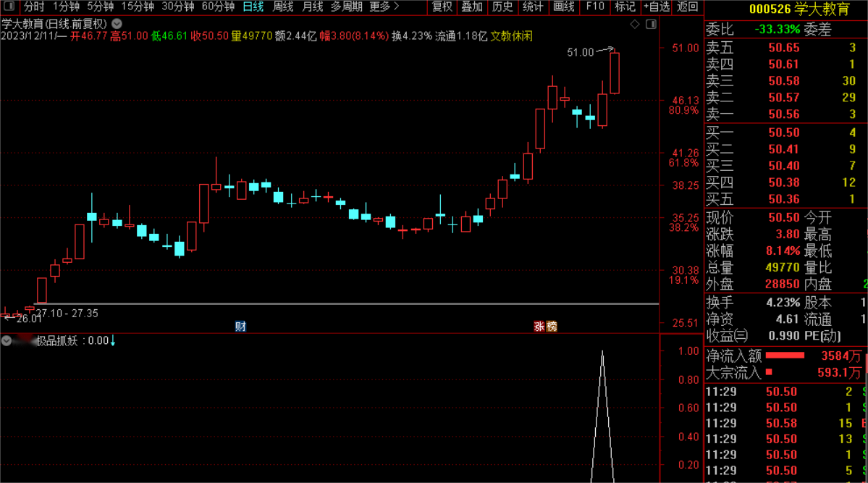Click the 财 financial marker on chart
868x483 pixels.
pos(240,327)
